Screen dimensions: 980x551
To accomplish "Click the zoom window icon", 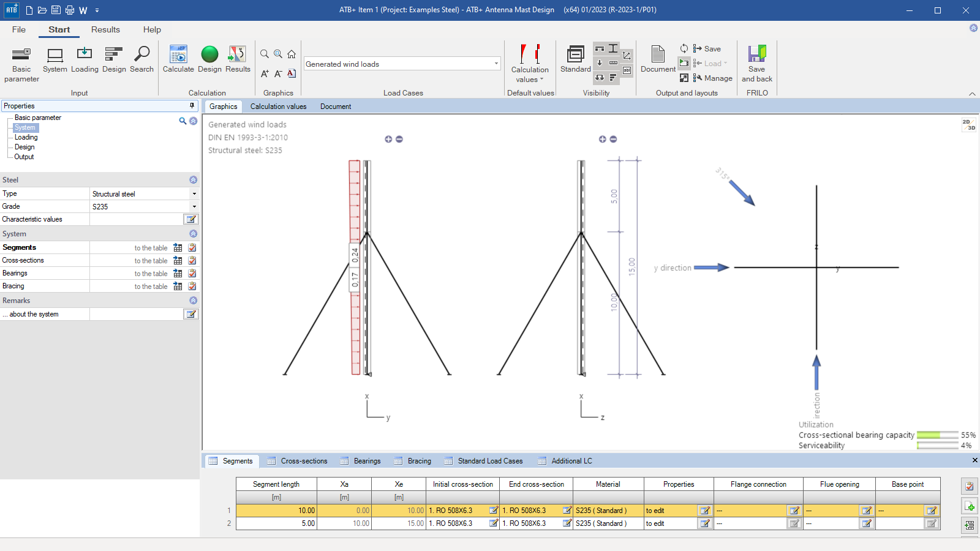I will pyautogui.click(x=278, y=54).
